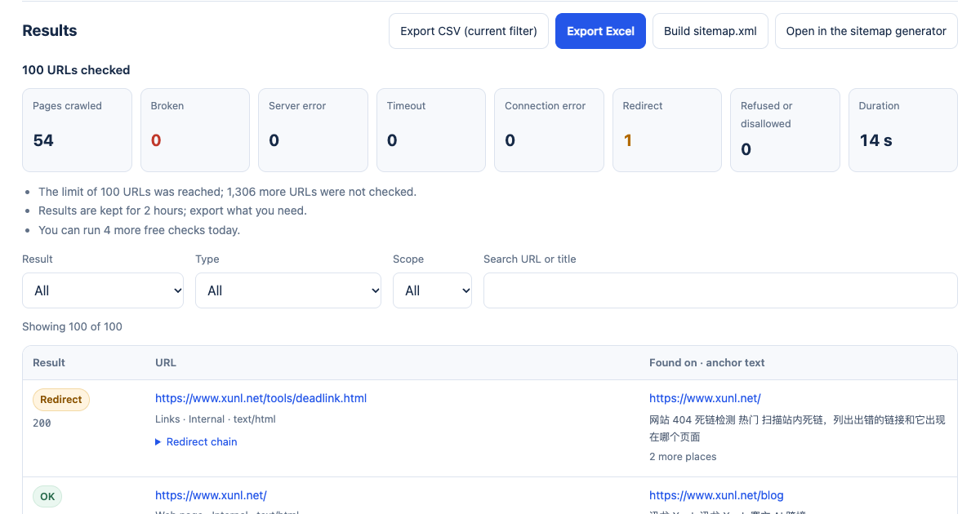
Task: Click the '2 more places' text
Action: point(683,456)
